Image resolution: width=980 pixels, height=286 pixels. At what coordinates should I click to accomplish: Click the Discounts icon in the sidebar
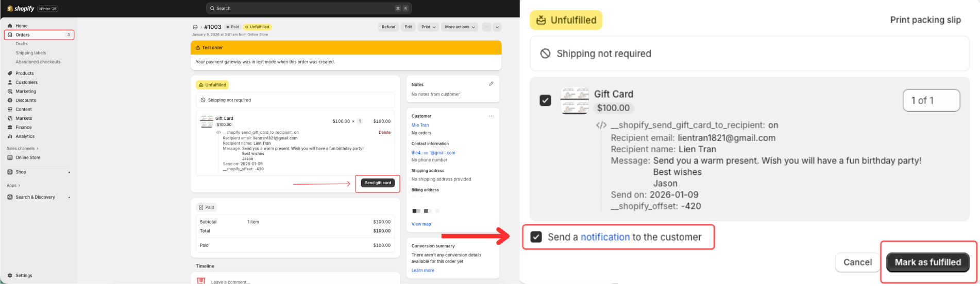click(x=10, y=100)
